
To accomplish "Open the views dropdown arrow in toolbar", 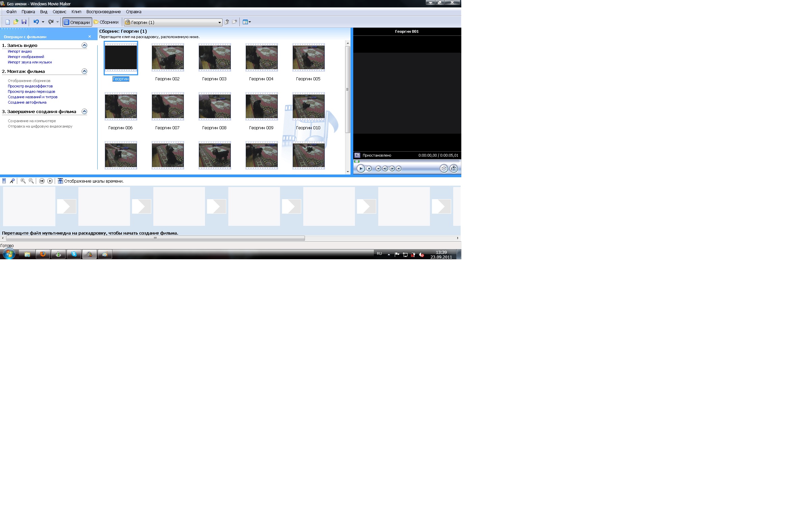I will coord(250,22).
